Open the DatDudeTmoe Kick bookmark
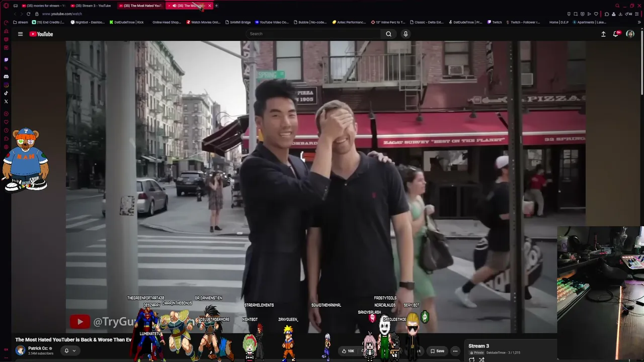Screen dimensions: 644x362 [126, 22]
